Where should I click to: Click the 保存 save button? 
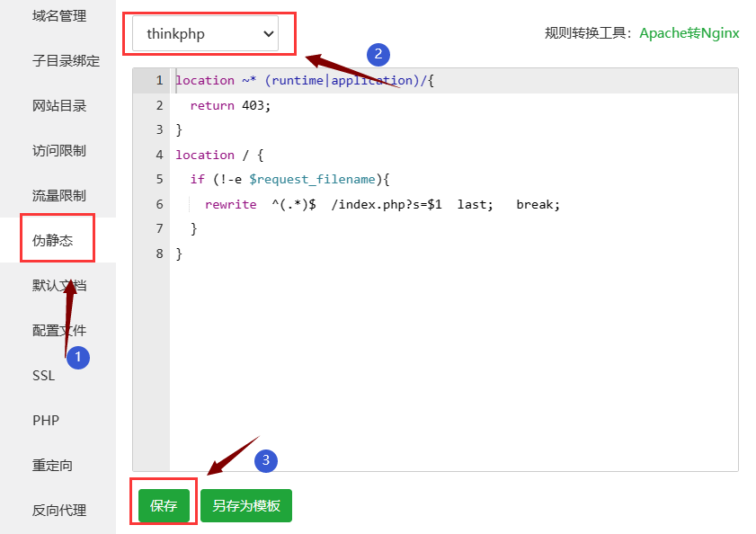[164, 505]
